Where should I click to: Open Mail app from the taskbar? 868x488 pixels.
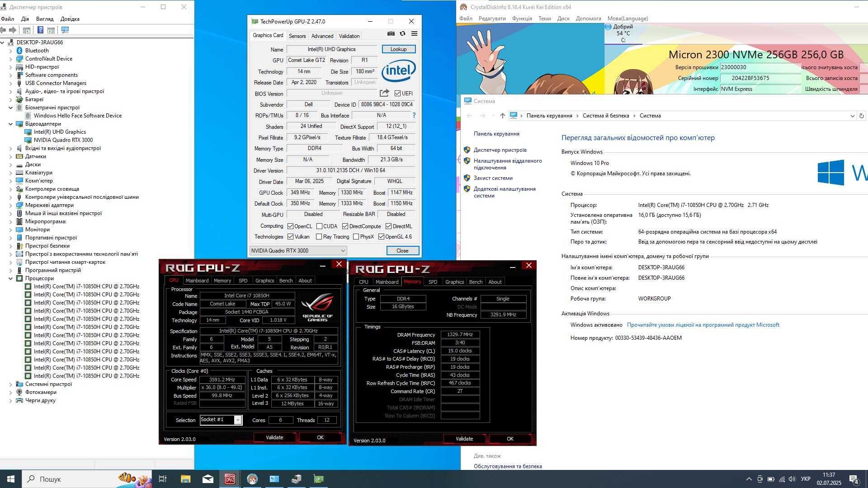pyautogui.click(x=208, y=479)
